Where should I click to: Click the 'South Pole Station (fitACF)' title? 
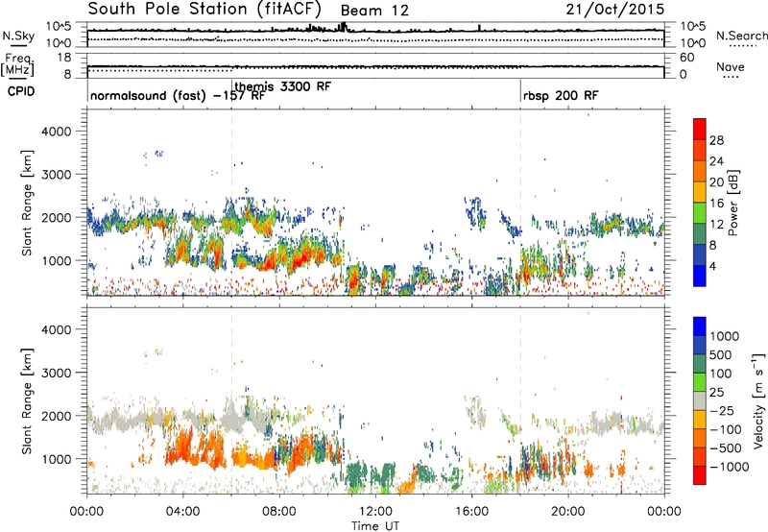204,9
